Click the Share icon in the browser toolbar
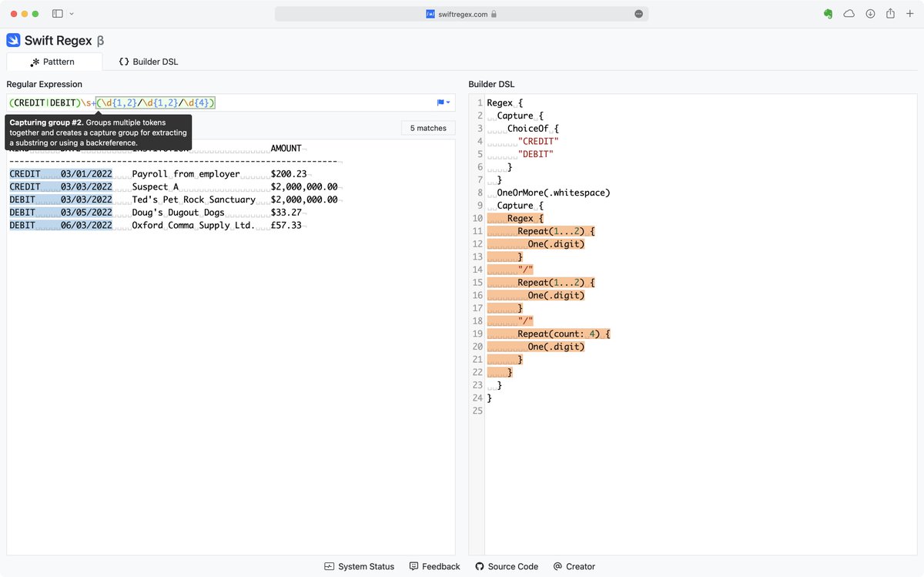 pos(889,13)
